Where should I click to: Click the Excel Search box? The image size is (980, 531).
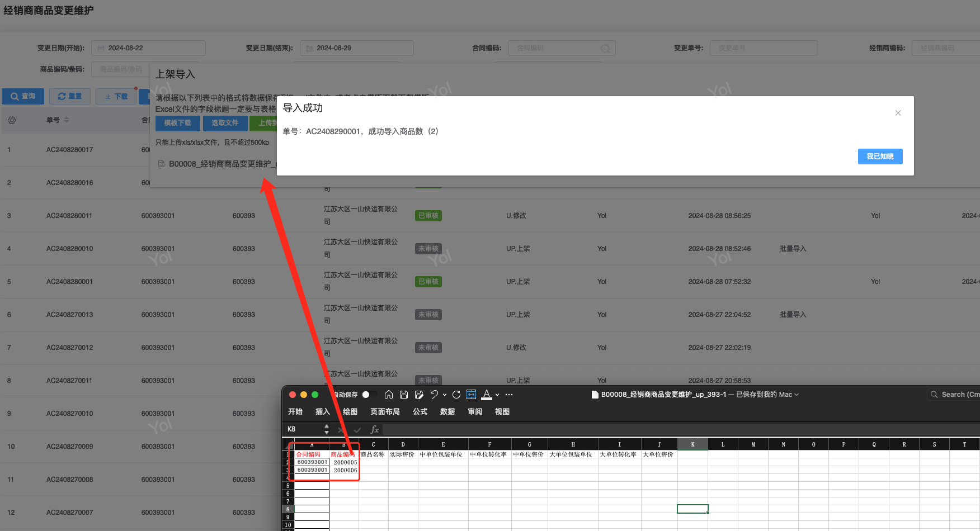[x=957, y=395]
